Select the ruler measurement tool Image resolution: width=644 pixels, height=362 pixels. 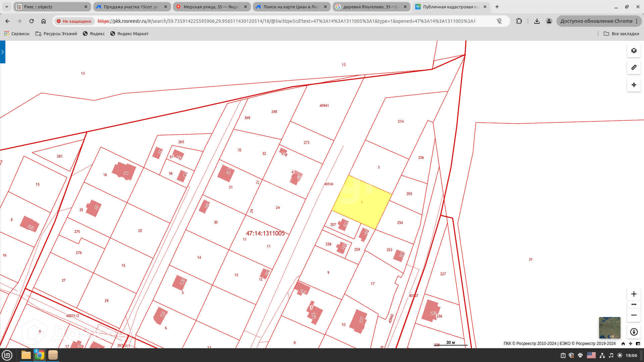634,68
